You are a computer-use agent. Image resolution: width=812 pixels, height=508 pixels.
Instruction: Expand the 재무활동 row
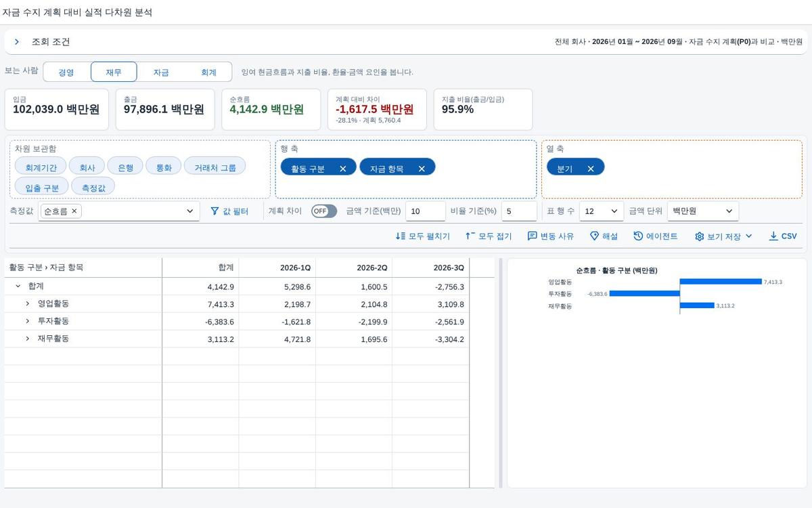tap(28, 339)
